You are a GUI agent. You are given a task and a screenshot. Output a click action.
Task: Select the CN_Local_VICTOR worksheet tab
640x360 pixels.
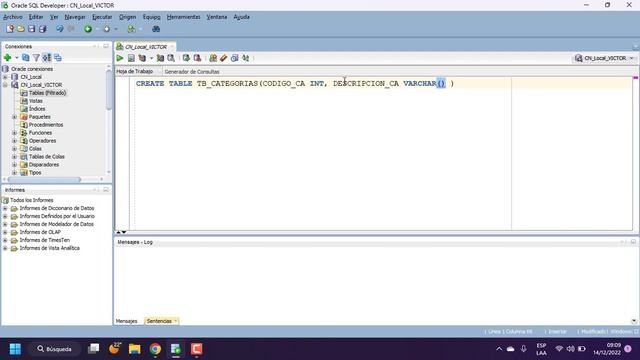145,47
